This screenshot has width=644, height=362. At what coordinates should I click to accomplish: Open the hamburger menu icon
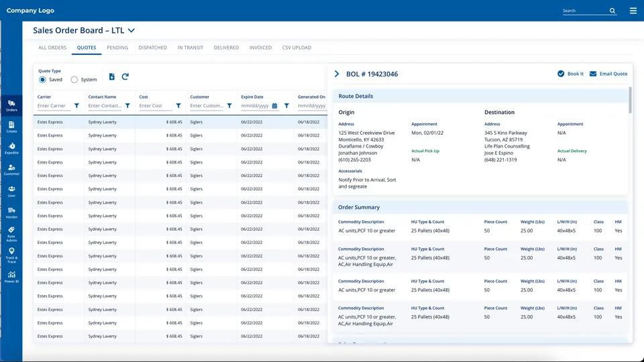click(633, 11)
